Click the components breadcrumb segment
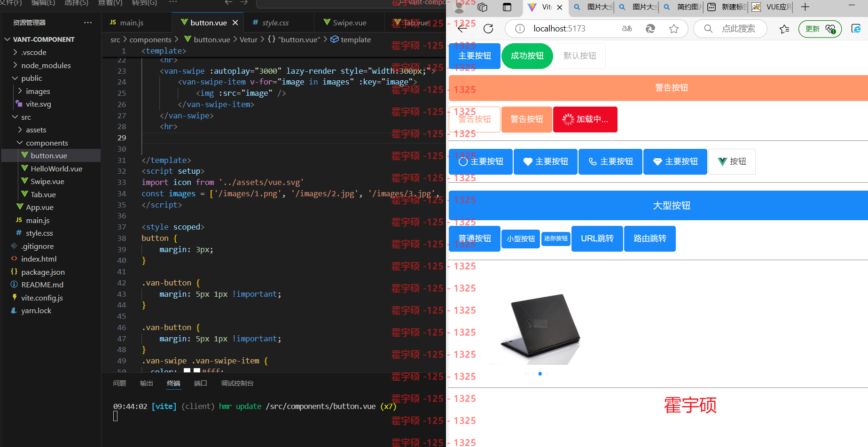This screenshot has height=447, width=868. [150, 39]
